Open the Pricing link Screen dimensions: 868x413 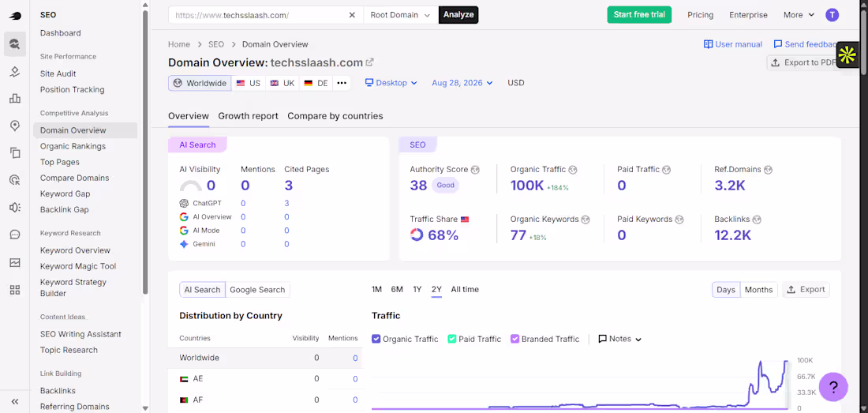[700, 15]
